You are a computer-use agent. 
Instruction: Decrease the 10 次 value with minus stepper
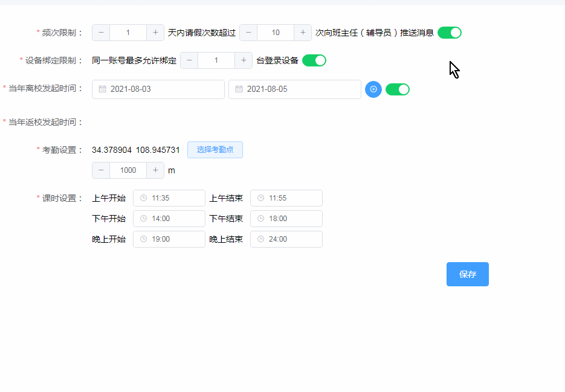[248, 32]
